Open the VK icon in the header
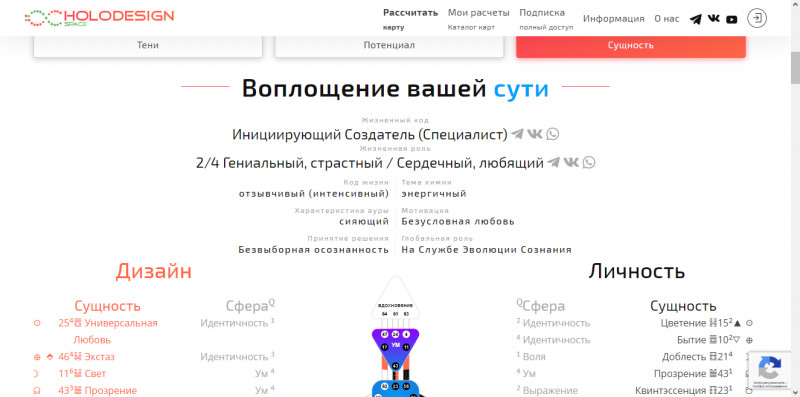This screenshot has width=800, height=397. click(x=714, y=19)
